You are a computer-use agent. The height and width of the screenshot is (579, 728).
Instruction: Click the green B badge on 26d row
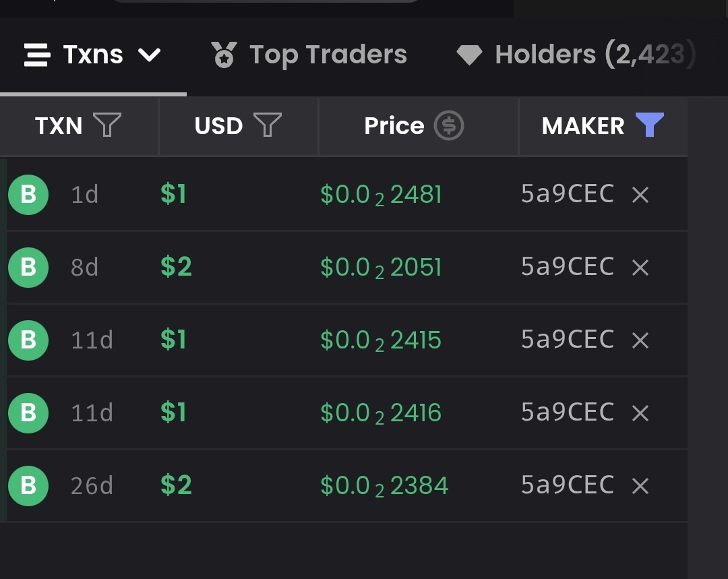pyautogui.click(x=28, y=486)
